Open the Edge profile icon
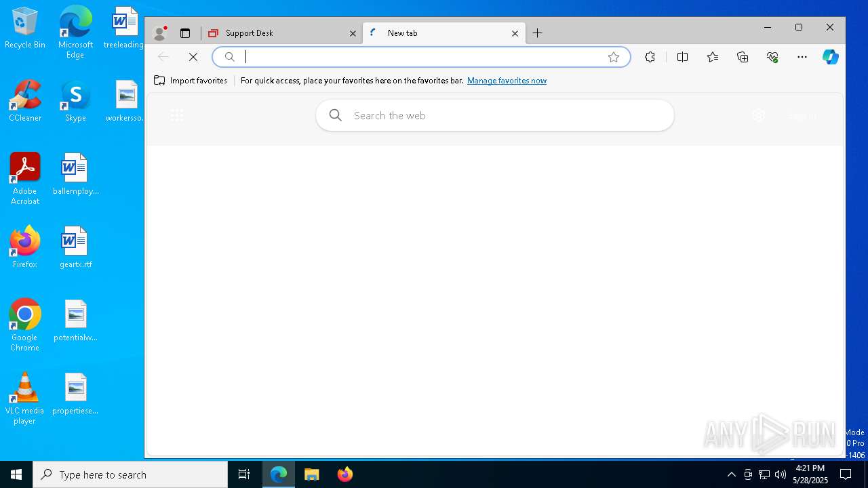Screen dimensions: 868x488 (x=160, y=33)
